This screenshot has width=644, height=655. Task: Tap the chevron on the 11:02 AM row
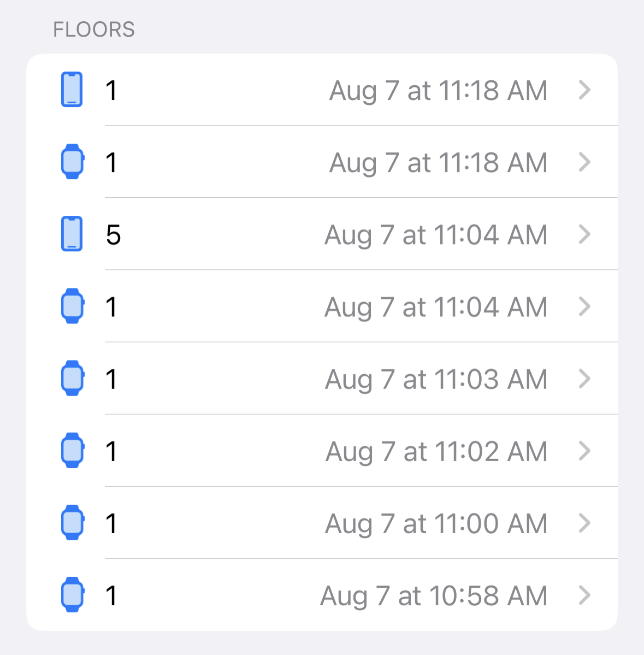pyautogui.click(x=584, y=451)
